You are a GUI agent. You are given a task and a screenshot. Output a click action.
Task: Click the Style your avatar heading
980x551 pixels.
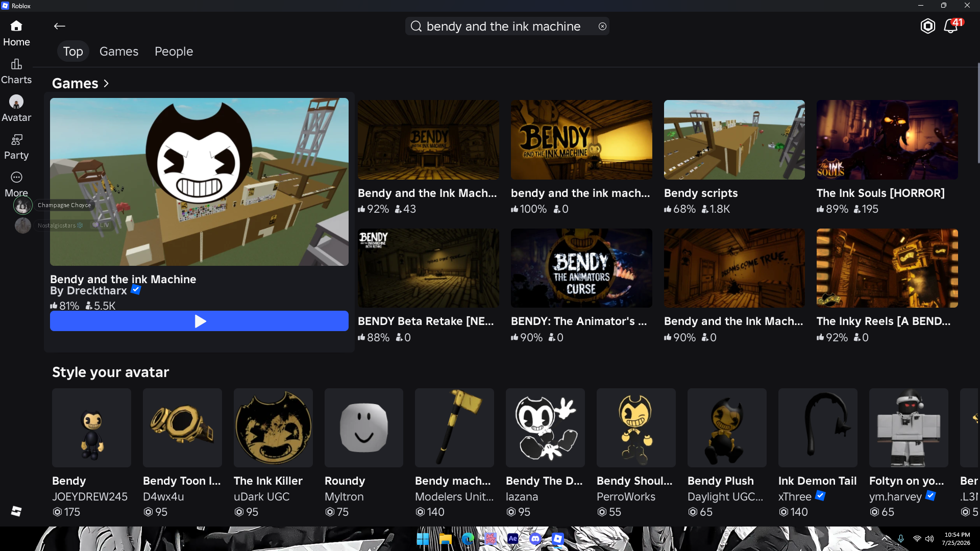tap(110, 372)
